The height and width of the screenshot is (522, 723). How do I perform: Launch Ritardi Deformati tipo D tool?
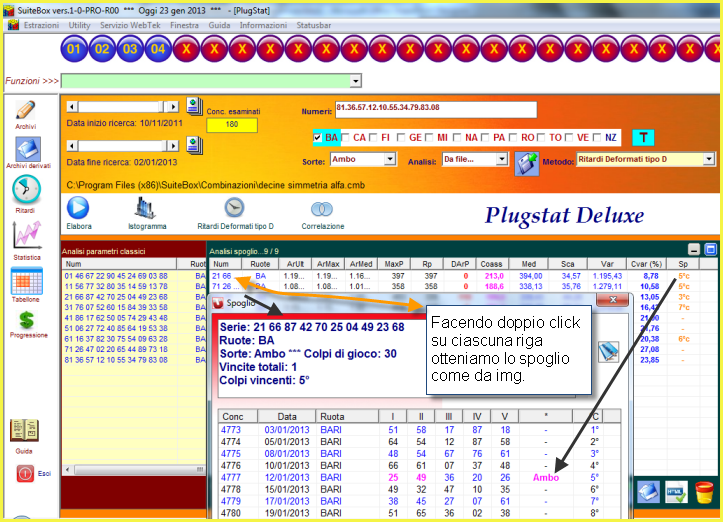[x=234, y=208]
